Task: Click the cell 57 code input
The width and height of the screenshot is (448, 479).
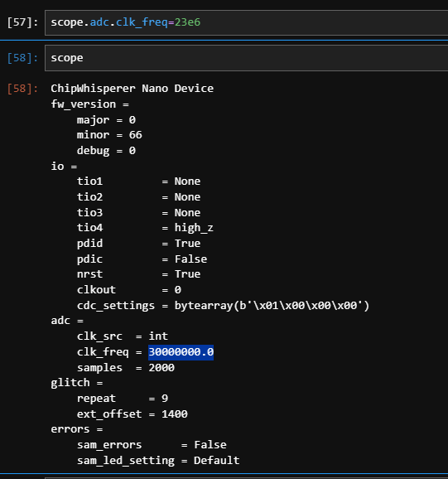Action: 246,22
